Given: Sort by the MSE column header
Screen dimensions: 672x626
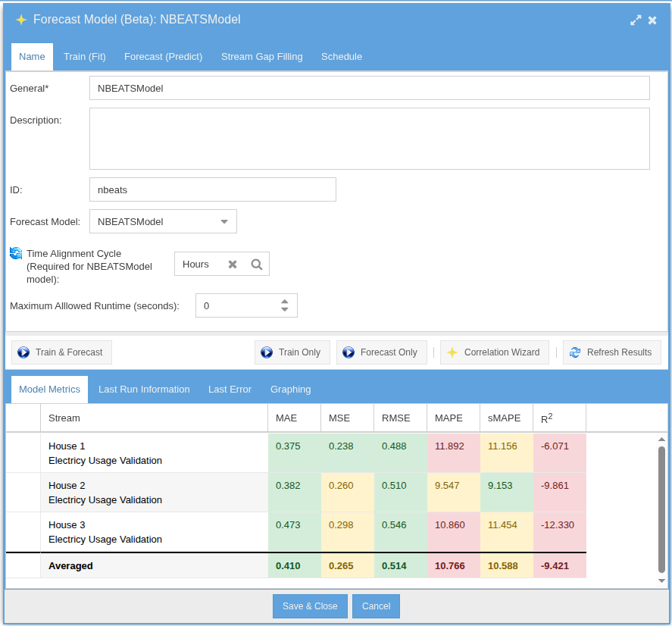Looking at the screenshot, I should tap(348, 418).
